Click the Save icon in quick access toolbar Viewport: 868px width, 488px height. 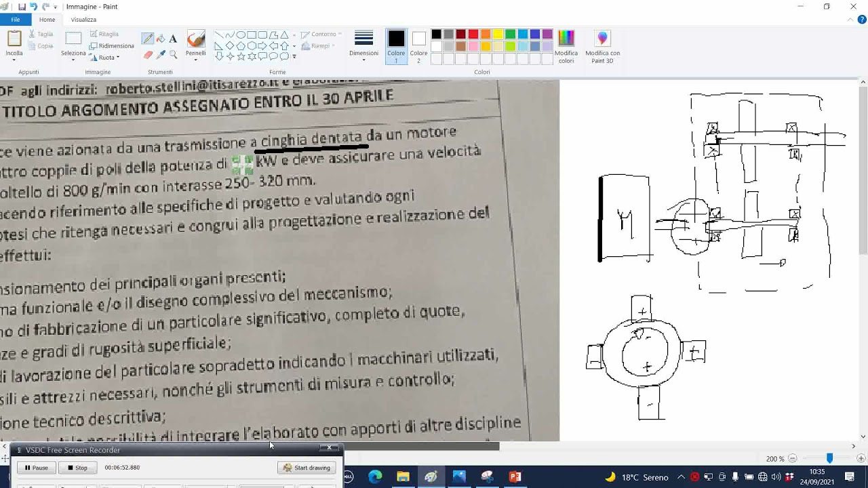(20, 6)
